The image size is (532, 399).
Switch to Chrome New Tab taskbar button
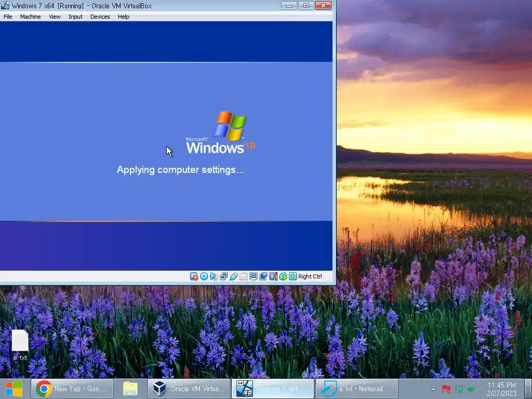coord(72,389)
